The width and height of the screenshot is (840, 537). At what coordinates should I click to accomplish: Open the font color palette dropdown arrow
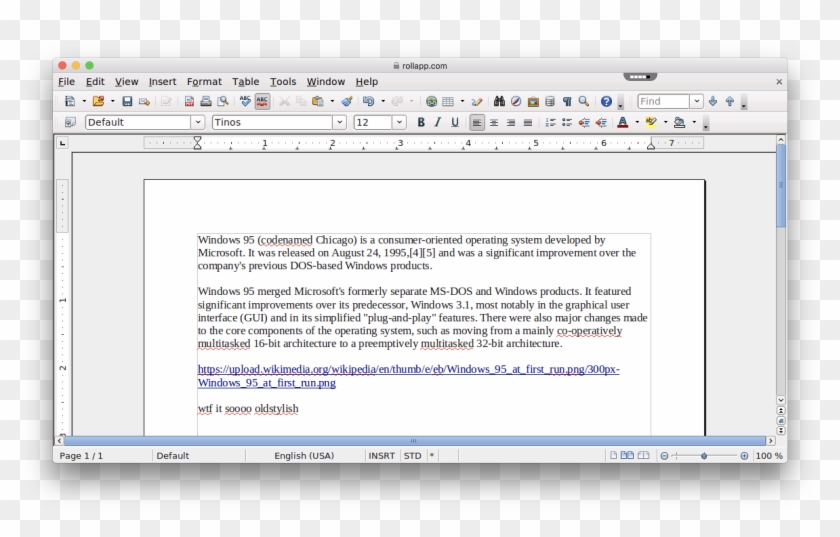click(x=636, y=122)
